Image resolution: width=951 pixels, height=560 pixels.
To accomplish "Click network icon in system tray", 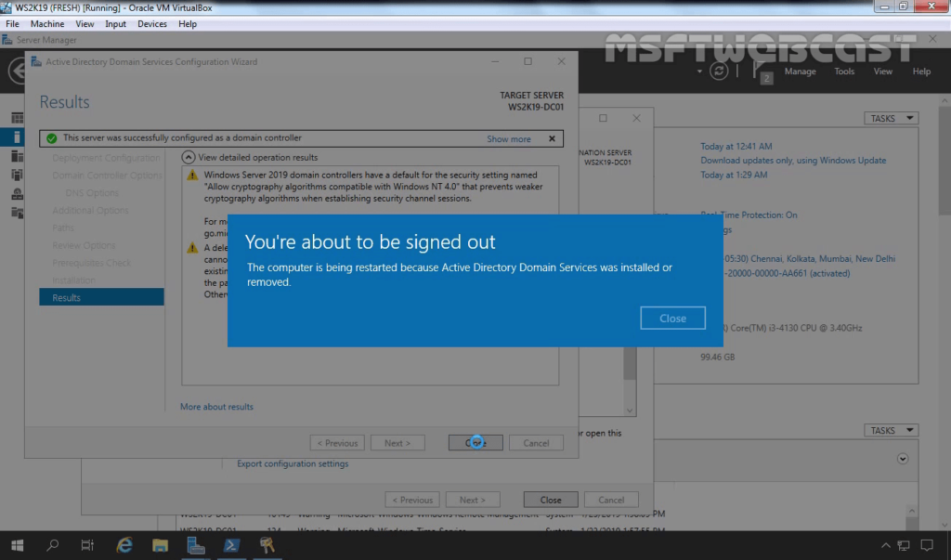I will pyautogui.click(x=904, y=545).
